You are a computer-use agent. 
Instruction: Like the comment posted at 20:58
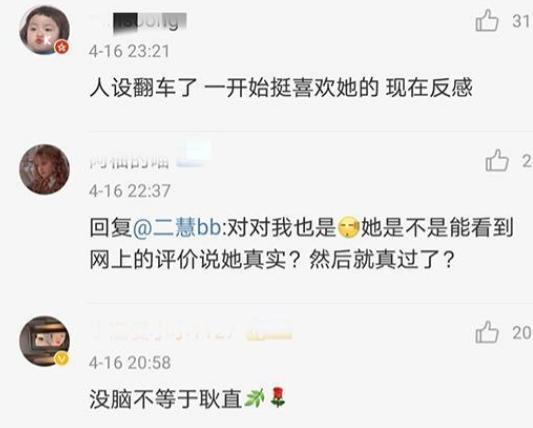click(487, 332)
